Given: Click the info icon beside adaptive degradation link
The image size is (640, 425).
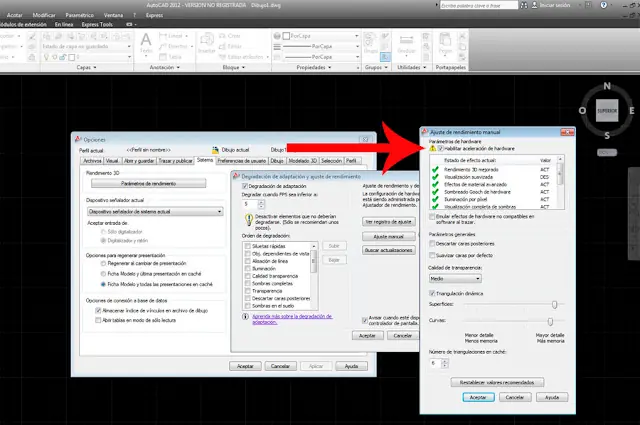Looking at the screenshot, I should [245, 316].
